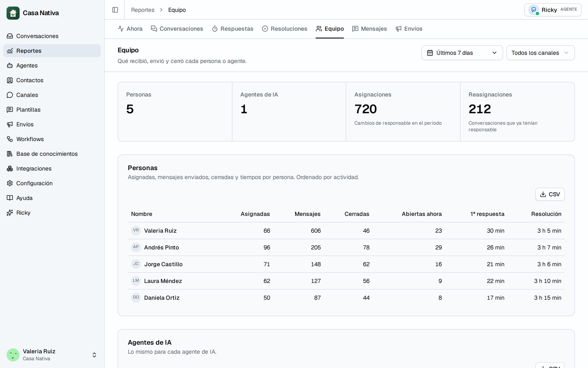The width and height of the screenshot is (588, 368).
Task: Toggle the sidebar panel icon
Action: 115,10
